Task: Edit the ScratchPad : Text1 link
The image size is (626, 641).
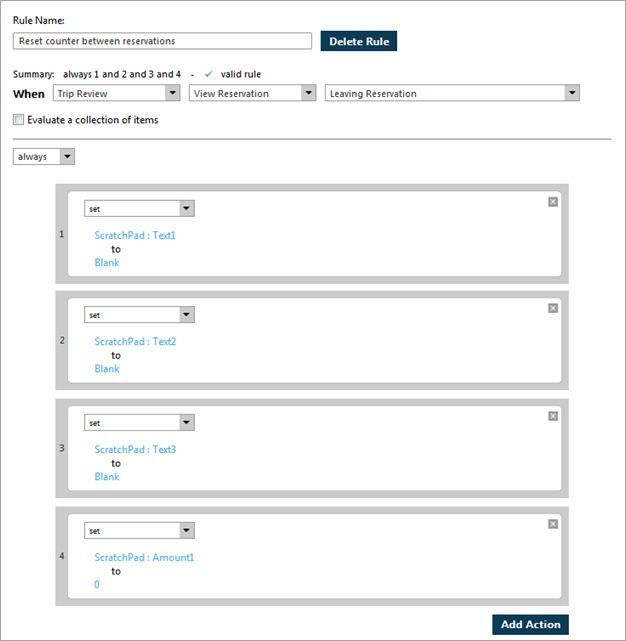Action: click(135, 235)
